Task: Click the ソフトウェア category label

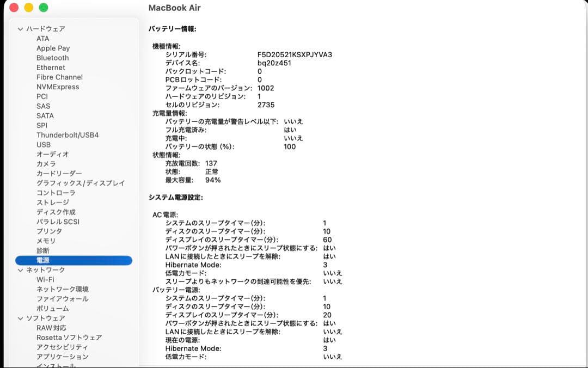Action: click(x=45, y=318)
